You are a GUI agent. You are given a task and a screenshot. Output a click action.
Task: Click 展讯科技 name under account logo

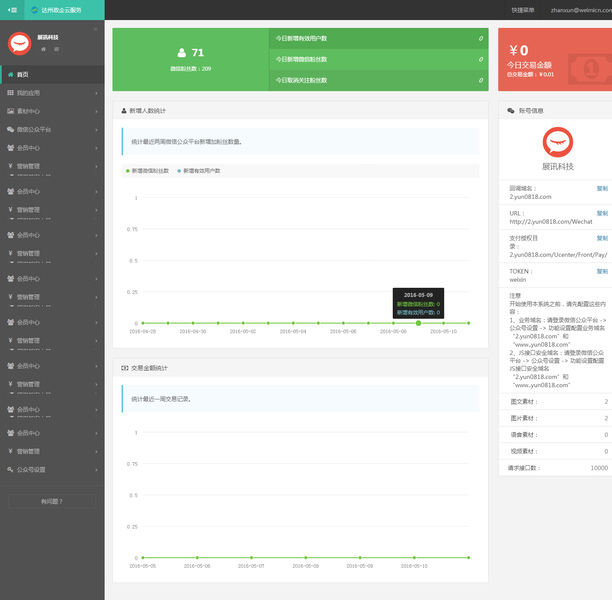pyautogui.click(x=558, y=167)
